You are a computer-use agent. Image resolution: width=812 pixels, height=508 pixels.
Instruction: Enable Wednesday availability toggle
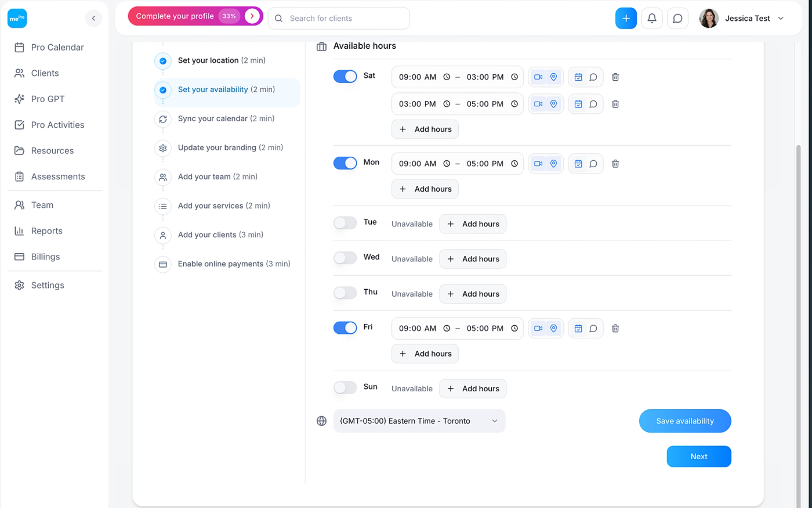click(x=345, y=258)
